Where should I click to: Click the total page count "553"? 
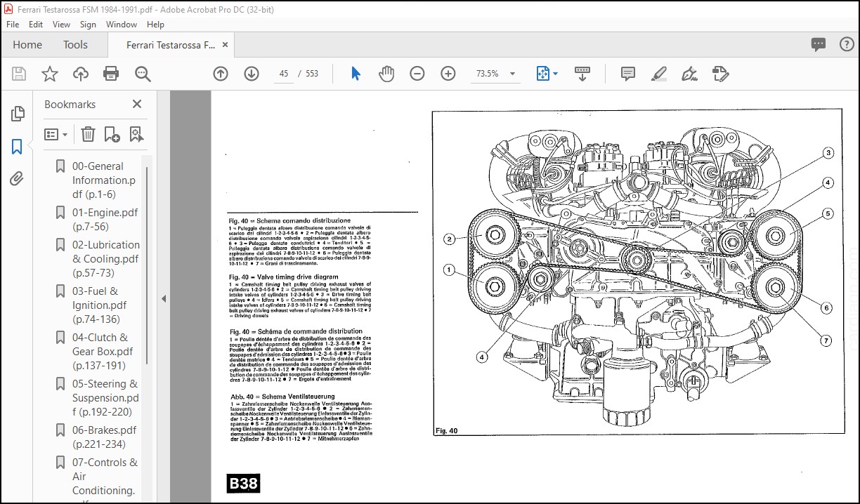(311, 74)
